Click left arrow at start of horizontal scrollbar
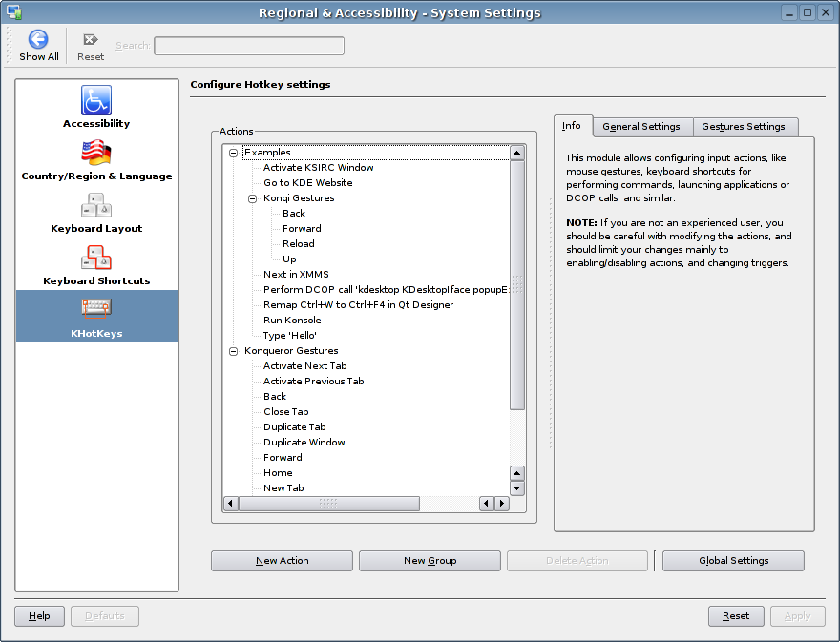840x642 pixels. (x=231, y=504)
